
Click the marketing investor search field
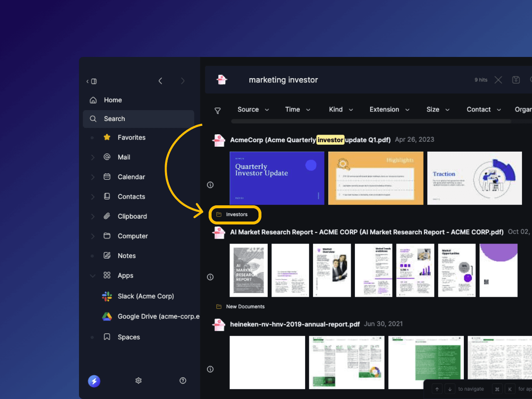point(283,80)
